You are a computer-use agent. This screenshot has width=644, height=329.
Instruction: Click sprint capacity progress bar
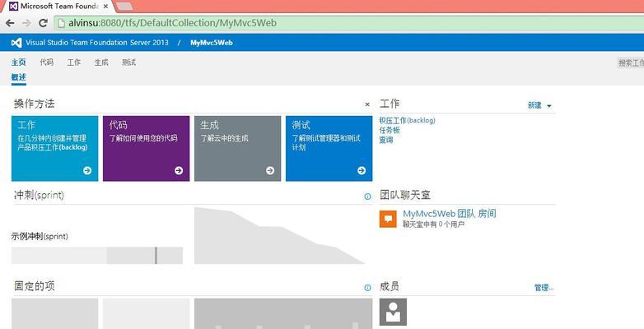click(x=97, y=256)
